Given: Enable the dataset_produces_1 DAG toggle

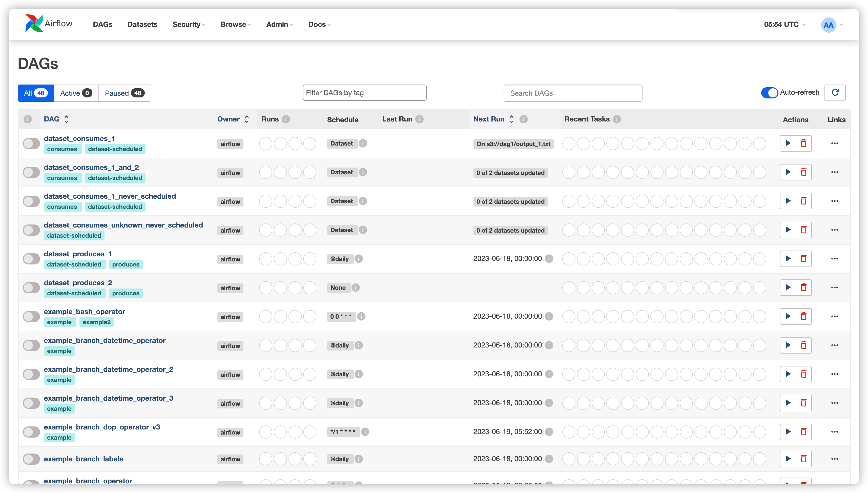Looking at the screenshot, I should pyautogui.click(x=31, y=259).
